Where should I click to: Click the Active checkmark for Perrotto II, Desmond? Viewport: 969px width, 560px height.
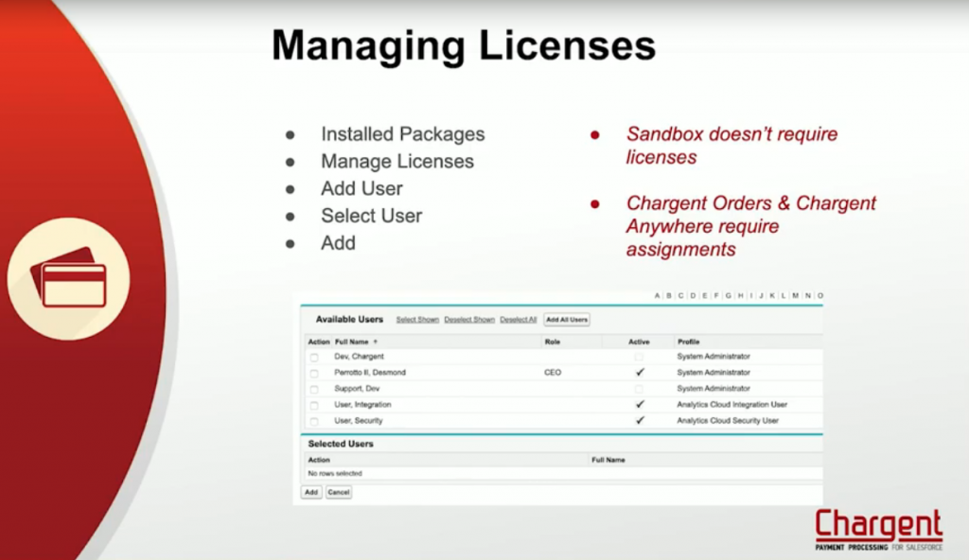click(640, 373)
